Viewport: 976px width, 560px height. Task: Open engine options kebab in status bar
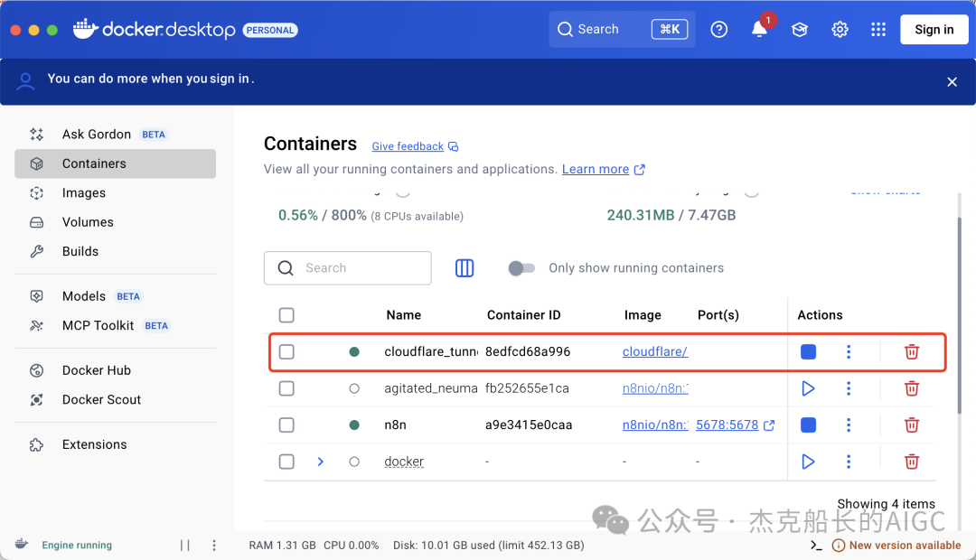click(x=214, y=545)
